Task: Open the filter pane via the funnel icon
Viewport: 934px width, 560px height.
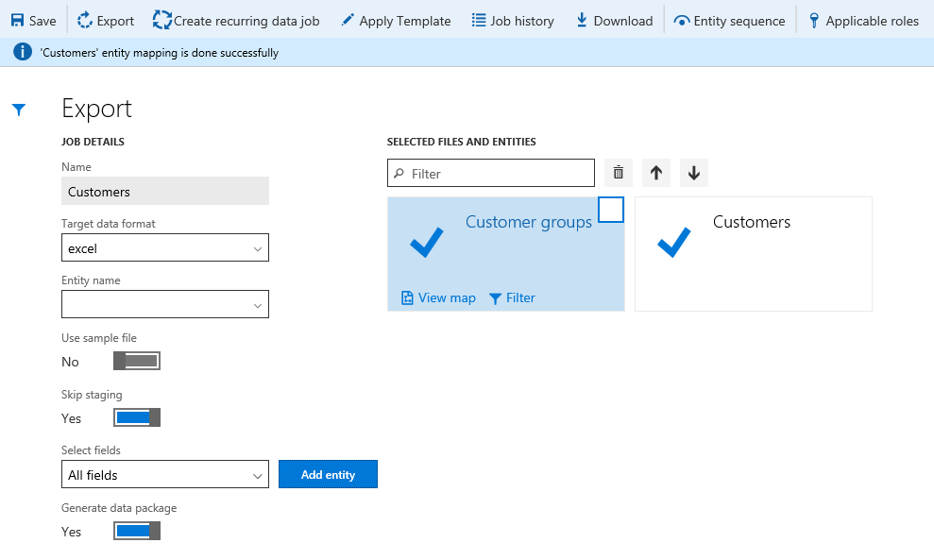Action: (x=19, y=110)
